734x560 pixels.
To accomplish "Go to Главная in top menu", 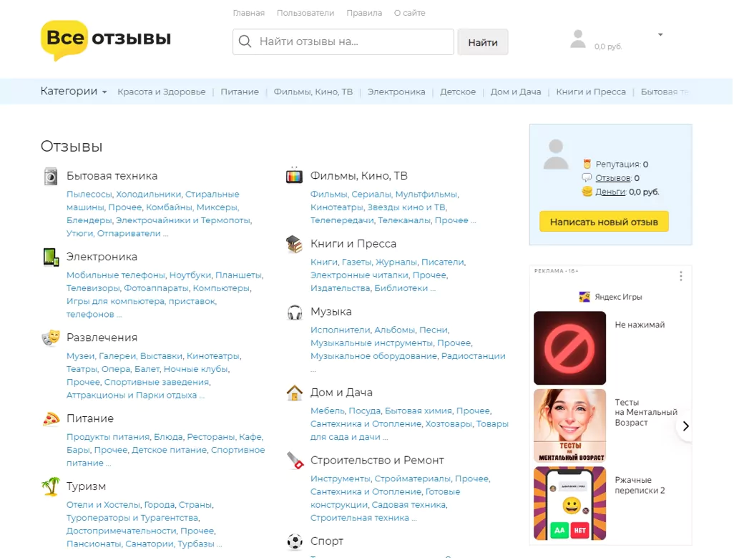I will pos(248,13).
